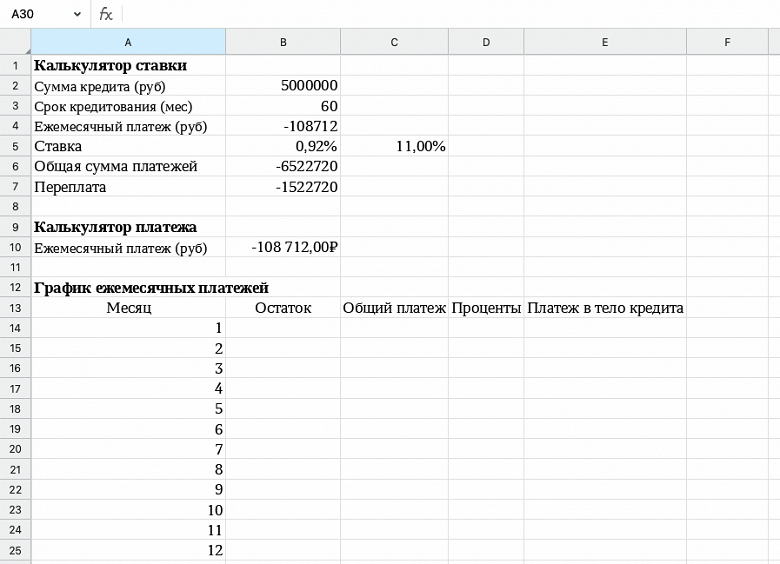Click heading 'График ежемесячных платежей'
This screenshot has height=564, width=780.
151,287
